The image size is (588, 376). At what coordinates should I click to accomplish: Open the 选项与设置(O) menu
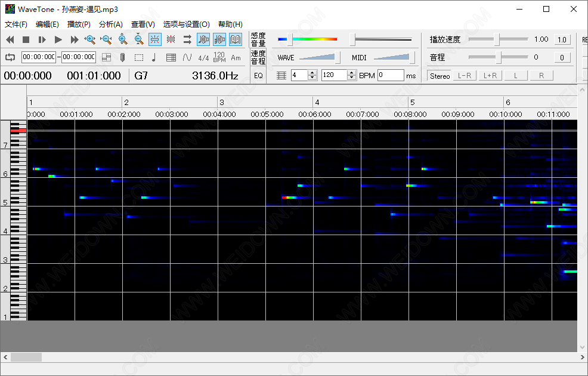point(187,24)
